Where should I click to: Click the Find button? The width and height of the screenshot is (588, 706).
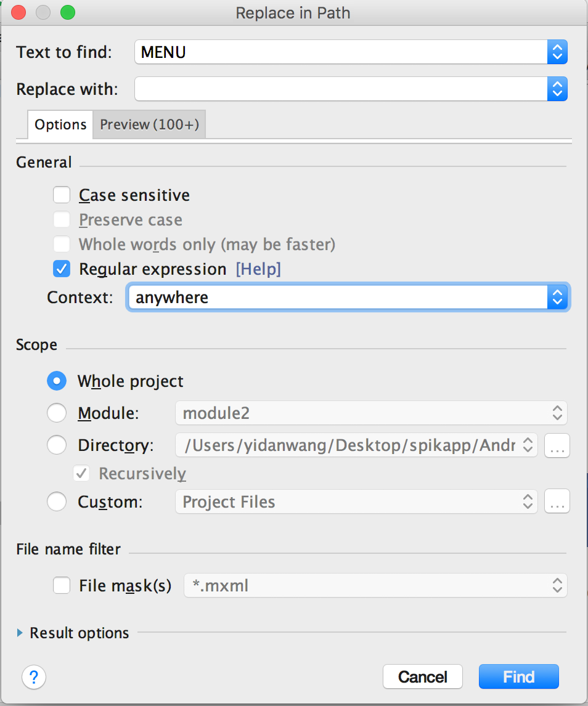[x=518, y=676]
